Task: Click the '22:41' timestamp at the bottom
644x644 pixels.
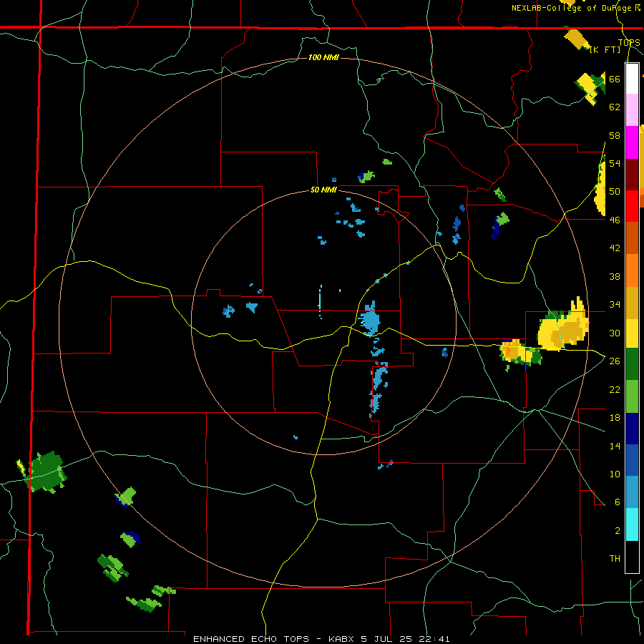Action: [434, 639]
